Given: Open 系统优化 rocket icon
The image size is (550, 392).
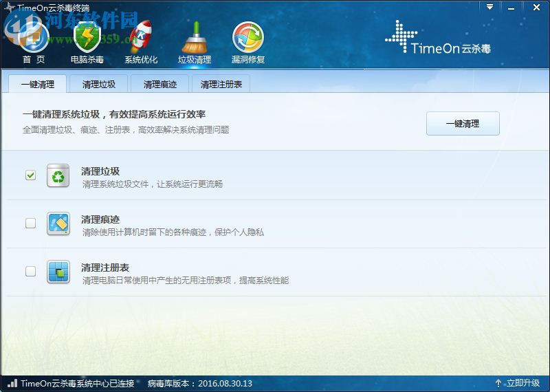Looking at the screenshot, I should tap(141, 37).
